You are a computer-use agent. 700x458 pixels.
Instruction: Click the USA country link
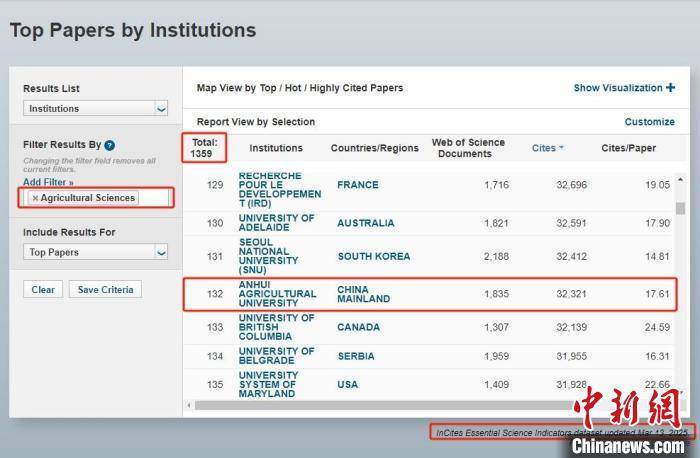pos(347,384)
